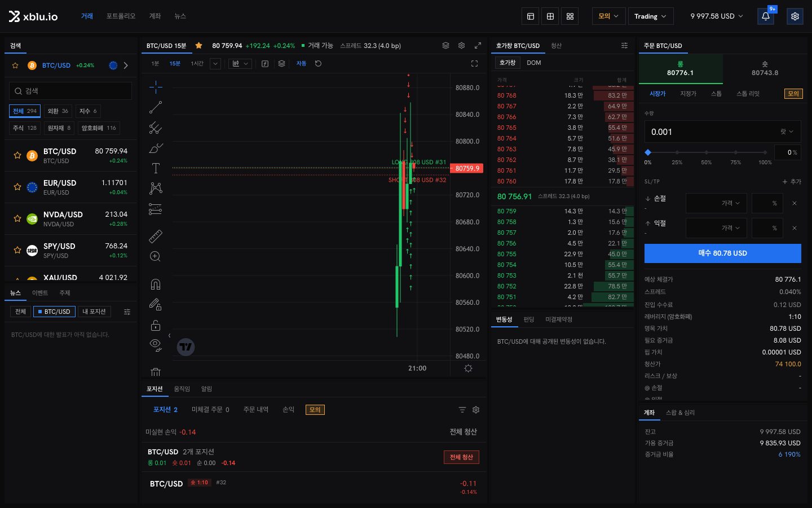Choose the text annotation tool
Image resolution: width=812 pixels, height=508 pixels.
click(x=156, y=168)
